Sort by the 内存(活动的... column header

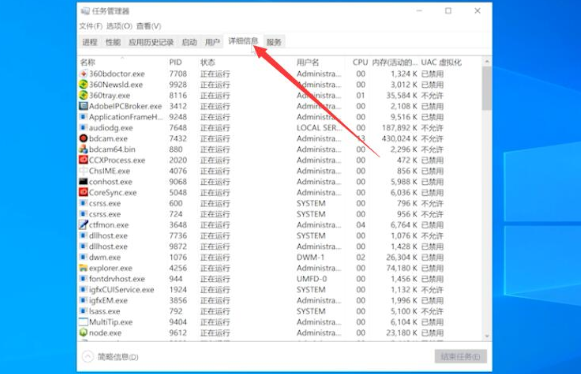click(x=395, y=62)
